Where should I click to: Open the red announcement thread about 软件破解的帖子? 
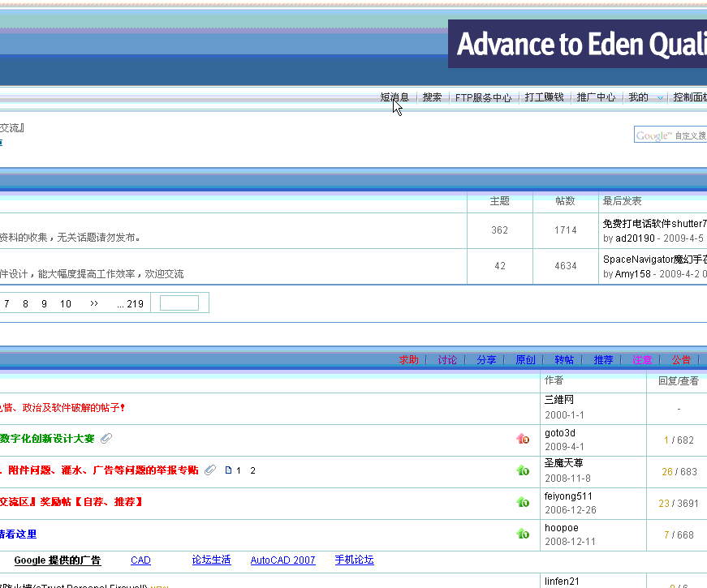click(63, 408)
